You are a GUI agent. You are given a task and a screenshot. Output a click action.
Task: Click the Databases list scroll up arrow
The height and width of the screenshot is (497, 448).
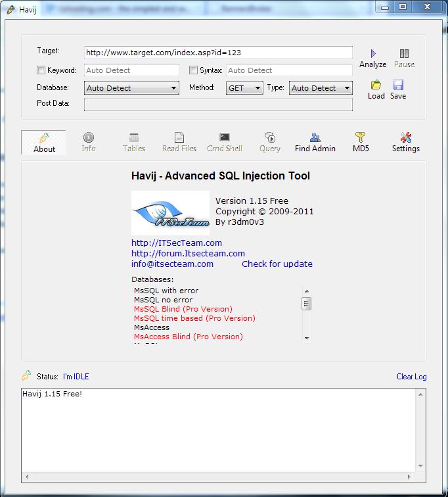(x=307, y=291)
